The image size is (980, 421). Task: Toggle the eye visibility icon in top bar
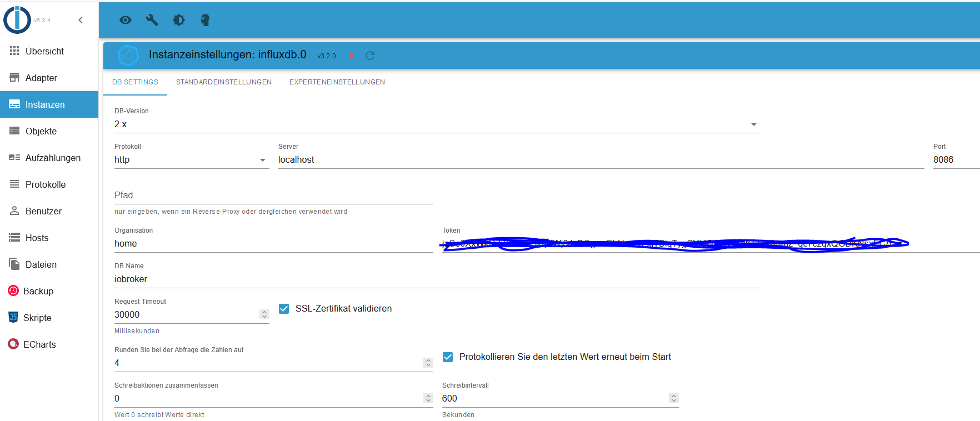pyautogui.click(x=126, y=20)
